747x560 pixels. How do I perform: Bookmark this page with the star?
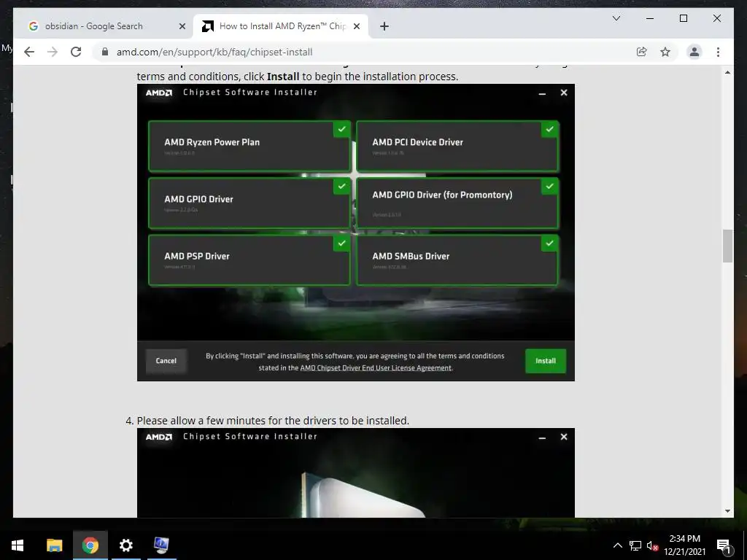pyautogui.click(x=665, y=52)
